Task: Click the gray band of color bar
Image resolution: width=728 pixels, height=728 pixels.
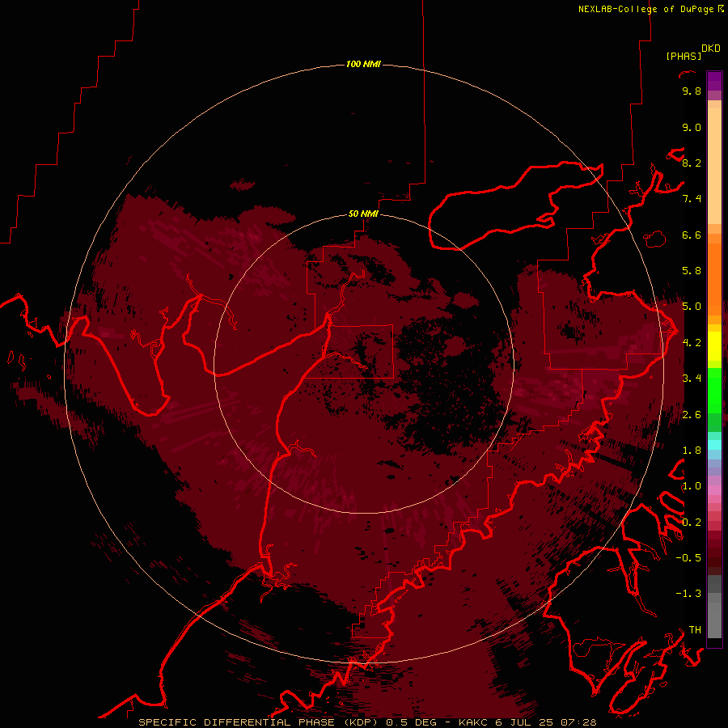Action: click(x=714, y=607)
